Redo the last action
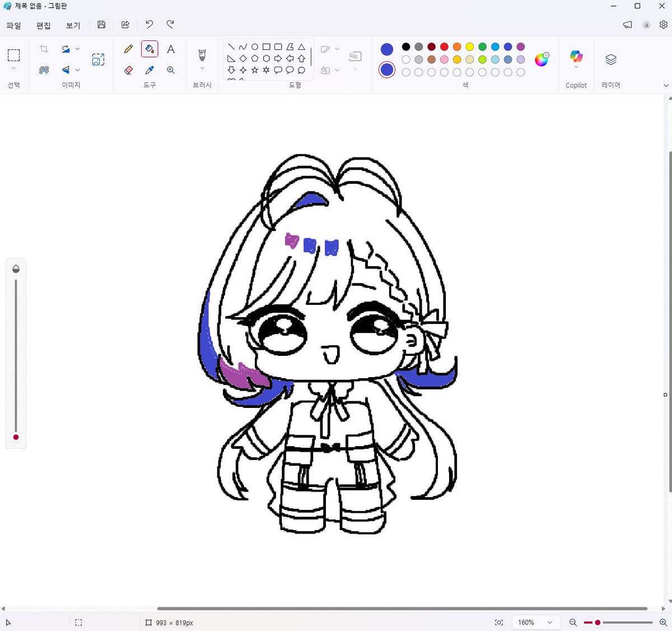The height and width of the screenshot is (631, 672). coord(170,24)
